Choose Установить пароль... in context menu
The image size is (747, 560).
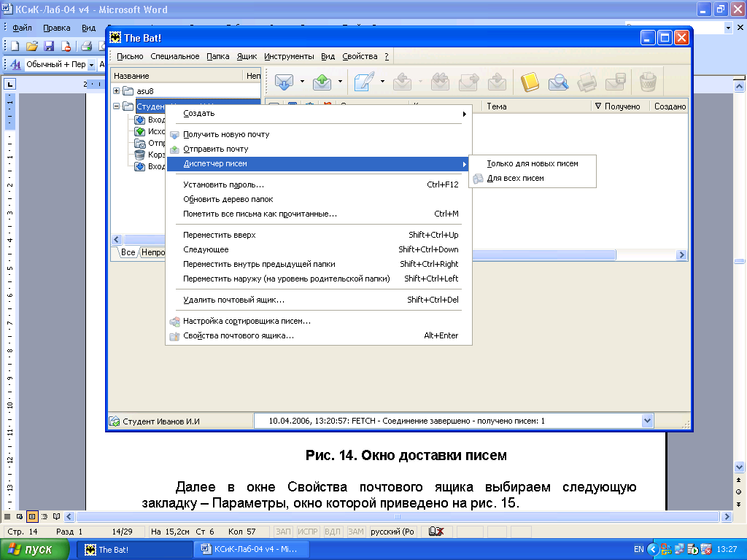coord(319,184)
